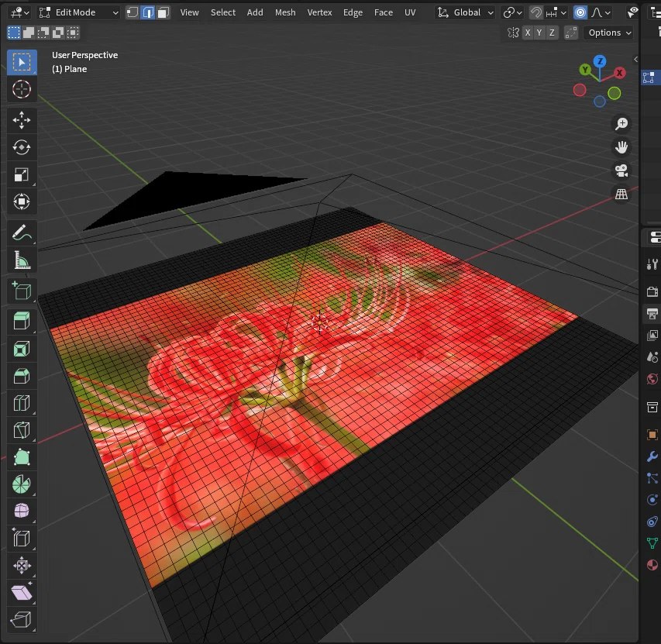The height and width of the screenshot is (644, 661).
Task: Select the combined Transform tool
Action: [x=22, y=201]
